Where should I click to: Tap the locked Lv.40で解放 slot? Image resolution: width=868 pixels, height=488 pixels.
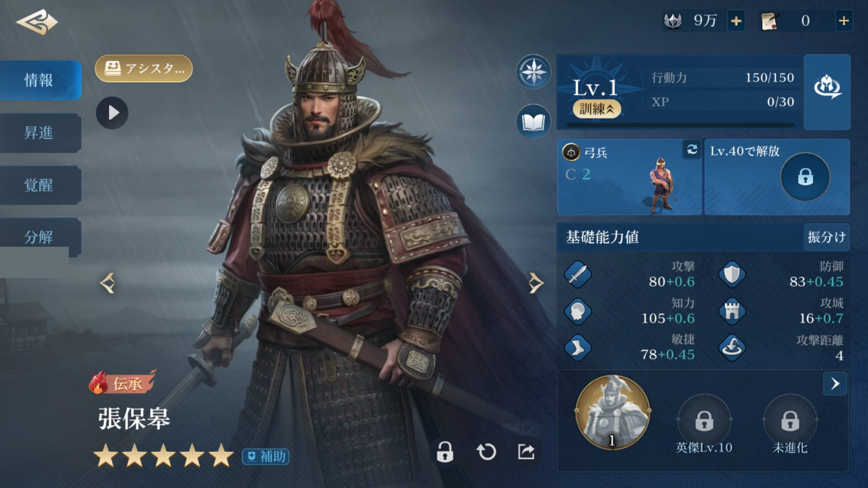(x=777, y=177)
